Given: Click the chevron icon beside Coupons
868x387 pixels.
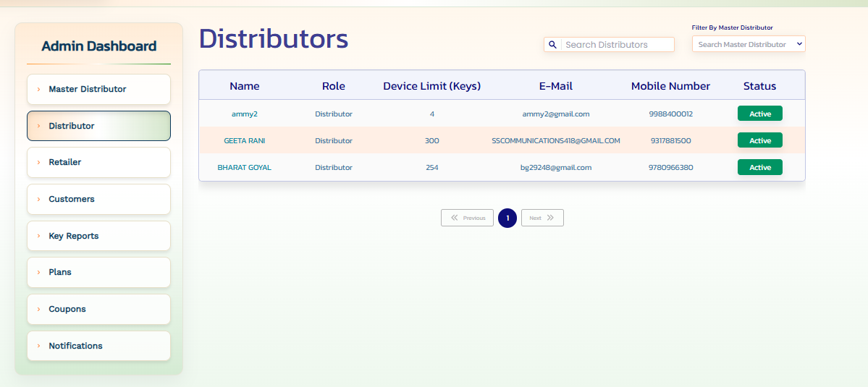Looking at the screenshot, I should [39, 309].
